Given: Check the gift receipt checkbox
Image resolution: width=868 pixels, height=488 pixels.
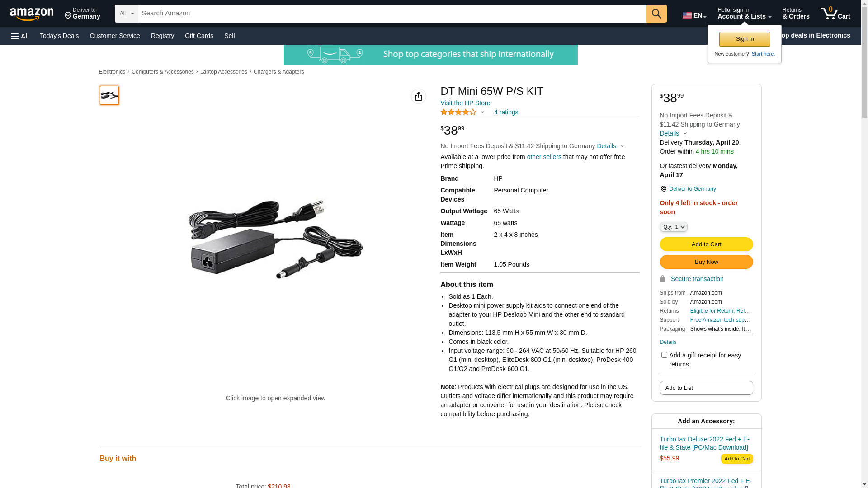Looking at the screenshot, I should point(664,355).
